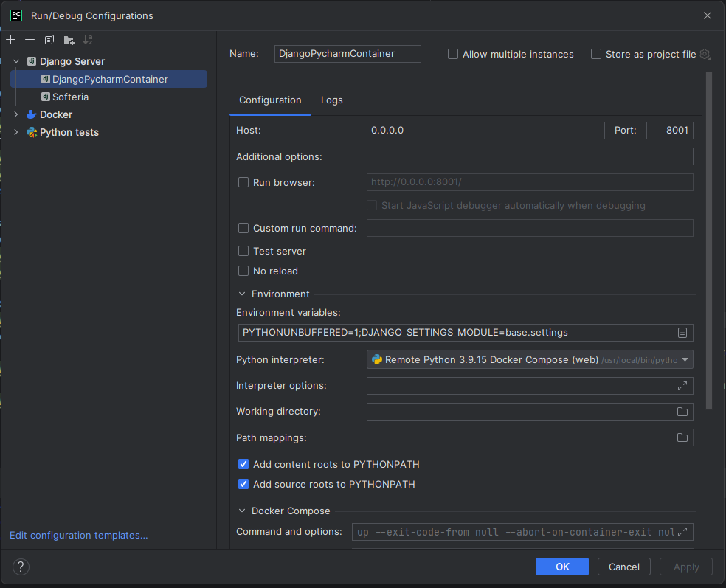Click the Sort Configurations alphabetically icon
This screenshot has height=588, width=726.
click(x=88, y=40)
